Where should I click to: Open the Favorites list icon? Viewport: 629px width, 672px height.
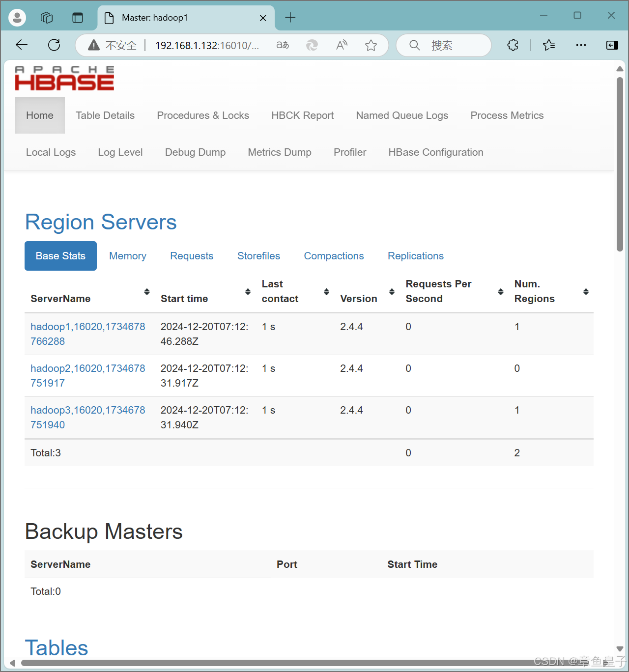pos(549,45)
